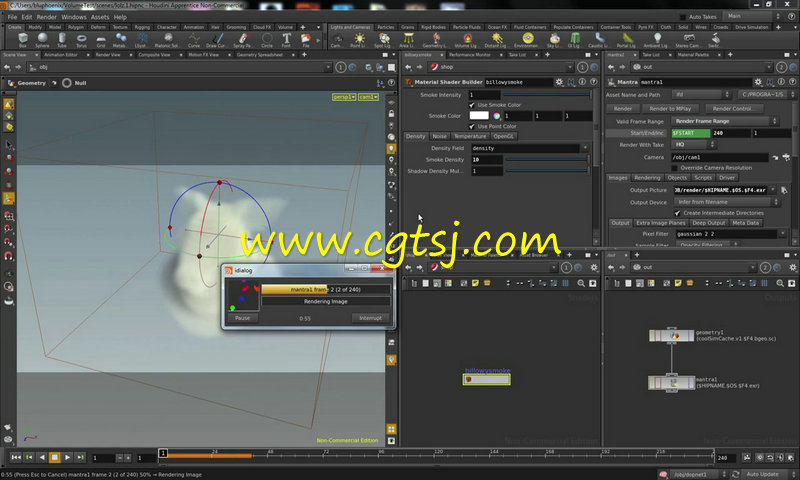Add a Spot Light from shelf
The width and height of the screenshot is (800, 480).
click(x=383, y=40)
